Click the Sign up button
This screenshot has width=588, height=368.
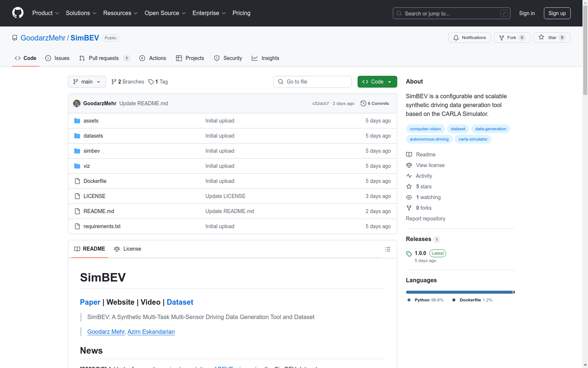pos(557,13)
